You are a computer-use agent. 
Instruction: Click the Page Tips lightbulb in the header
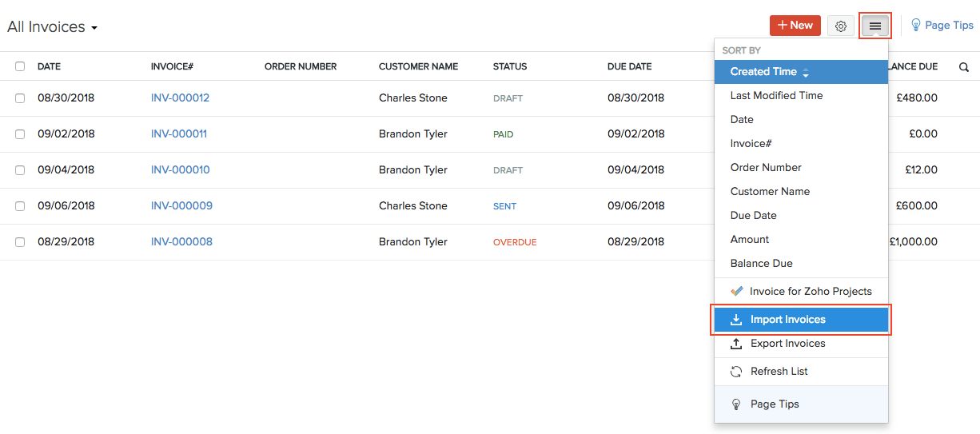(x=916, y=26)
